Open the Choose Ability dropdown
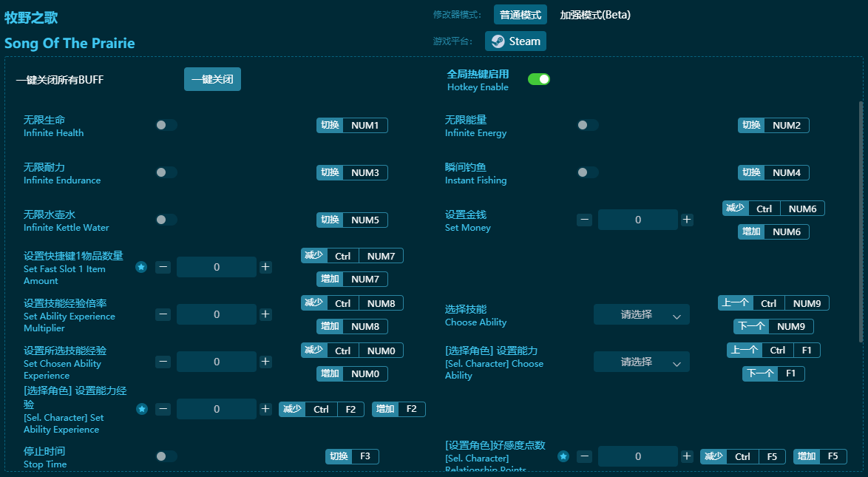Viewport: 868px width, 477px height. 642,314
